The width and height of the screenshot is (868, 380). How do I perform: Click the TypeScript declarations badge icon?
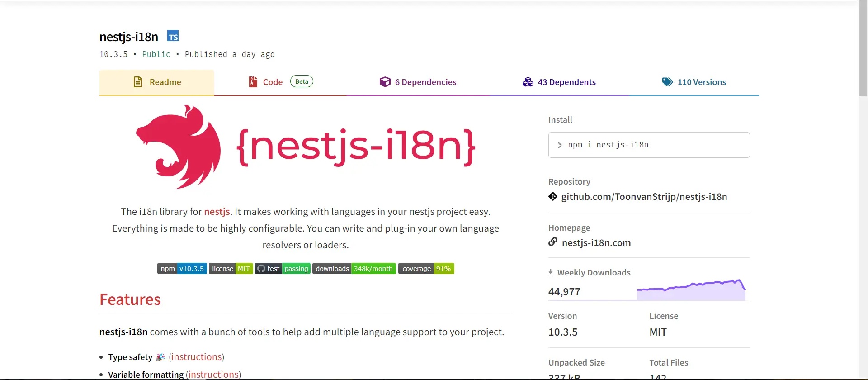point(173,36)
